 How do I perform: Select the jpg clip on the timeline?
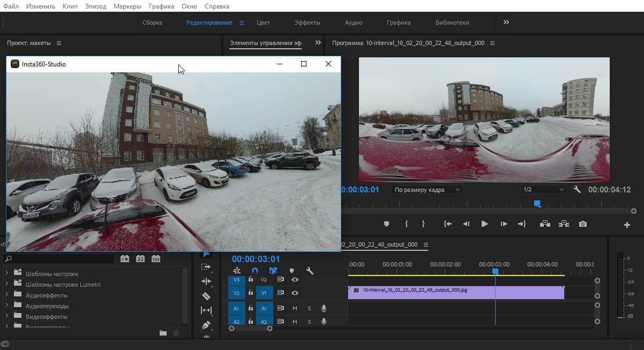pyautogui.click(x=455, y=293)
